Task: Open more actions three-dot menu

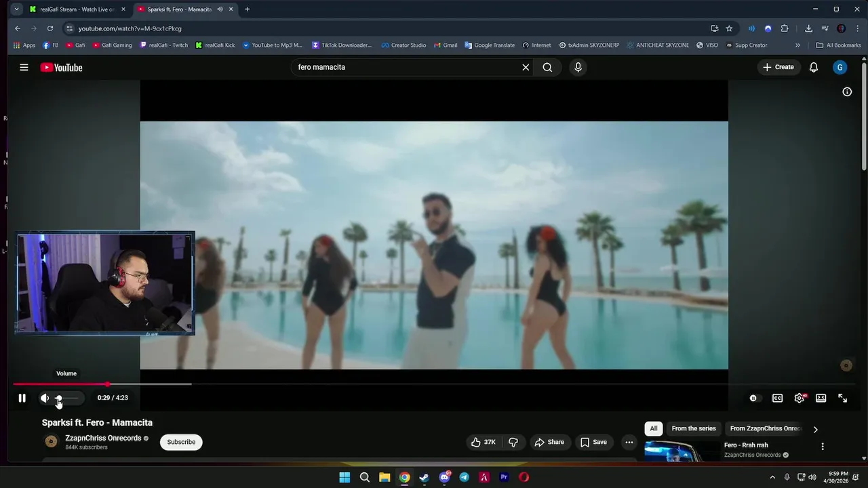Action: pos(629,442)
